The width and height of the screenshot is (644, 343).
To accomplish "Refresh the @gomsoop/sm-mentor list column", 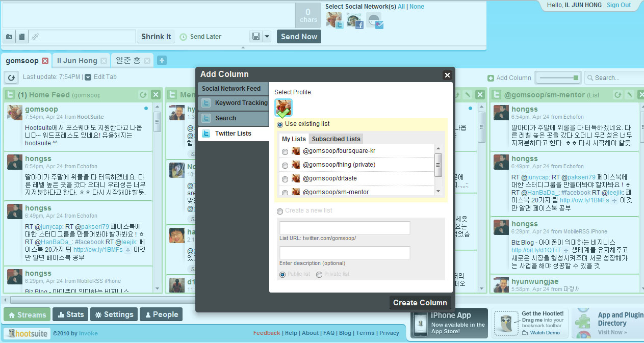I will point(617,95).
